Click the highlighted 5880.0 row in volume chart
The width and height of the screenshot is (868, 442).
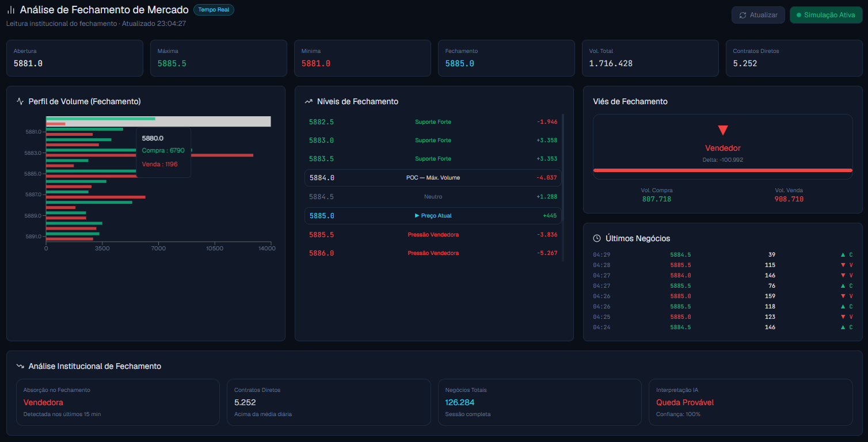(158, 121)
